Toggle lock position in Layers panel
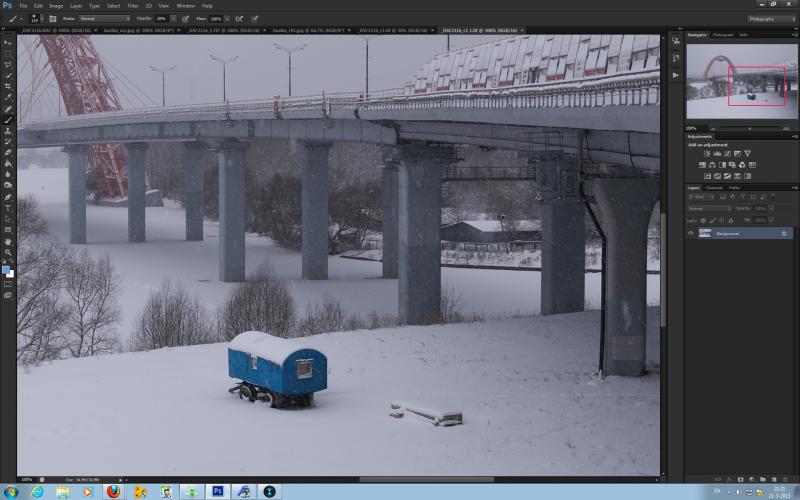 721,220
